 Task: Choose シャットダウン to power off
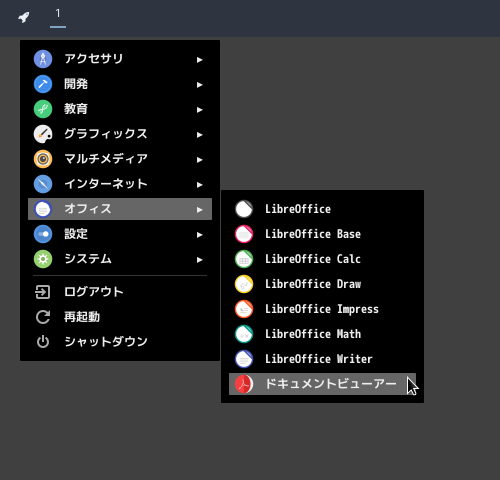[120, 342]
